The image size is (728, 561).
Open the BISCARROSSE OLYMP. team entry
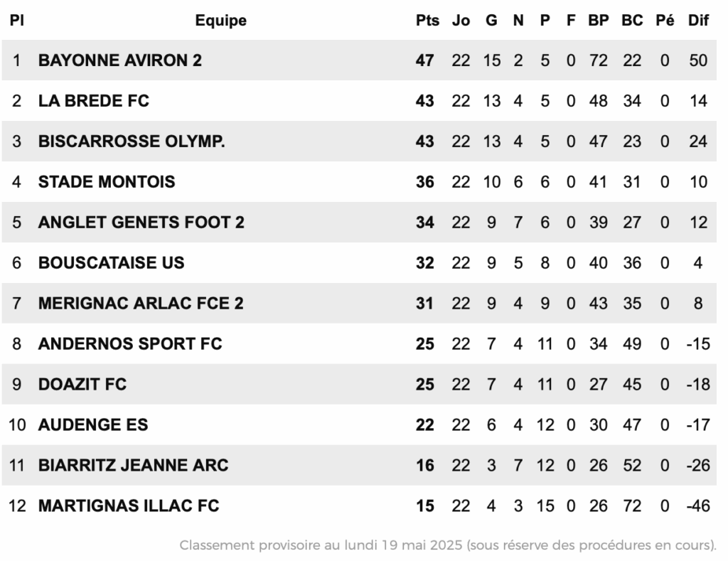coord(132,141)
